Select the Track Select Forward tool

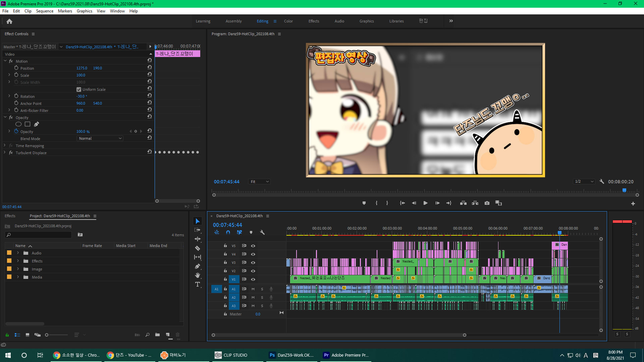point(198,230)
